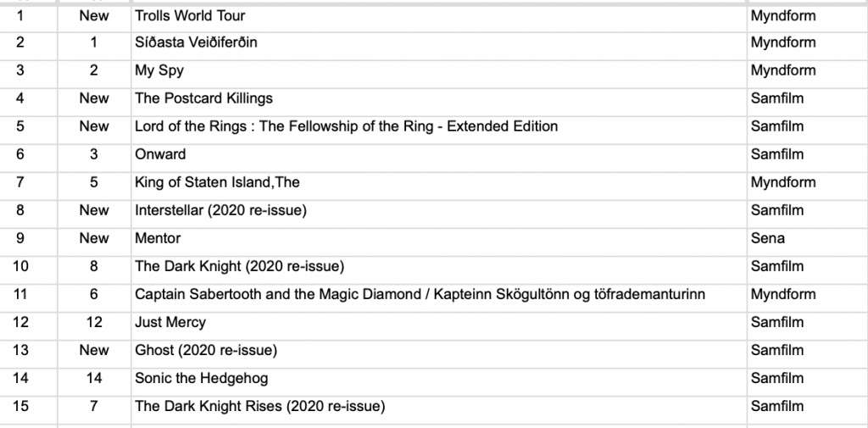Click the Sena distributor cell
The image size is (868, 428).
point(768,238)
